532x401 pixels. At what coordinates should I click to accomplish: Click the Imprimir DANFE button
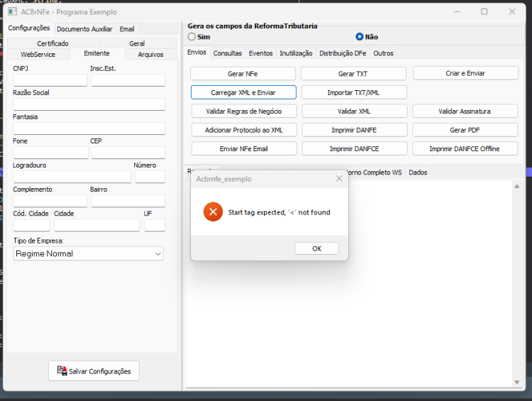pos(354,130)
